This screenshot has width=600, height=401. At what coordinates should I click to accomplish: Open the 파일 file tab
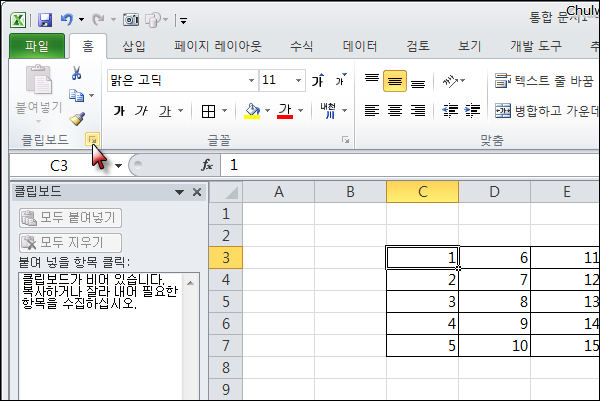[37, 46]
